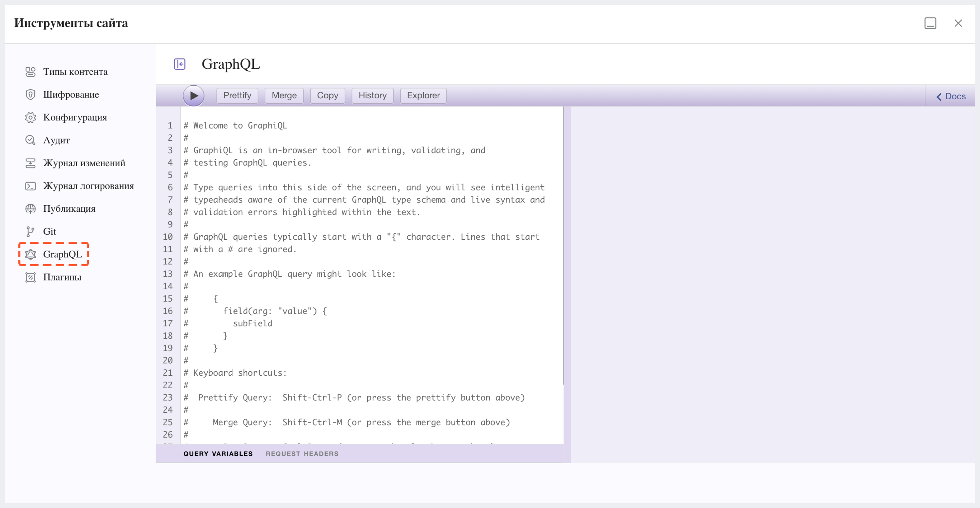980x508 pixels.
Task: Click the gear icon for Конфигурация
Action: pyautogui.click(x=30, y=118)
